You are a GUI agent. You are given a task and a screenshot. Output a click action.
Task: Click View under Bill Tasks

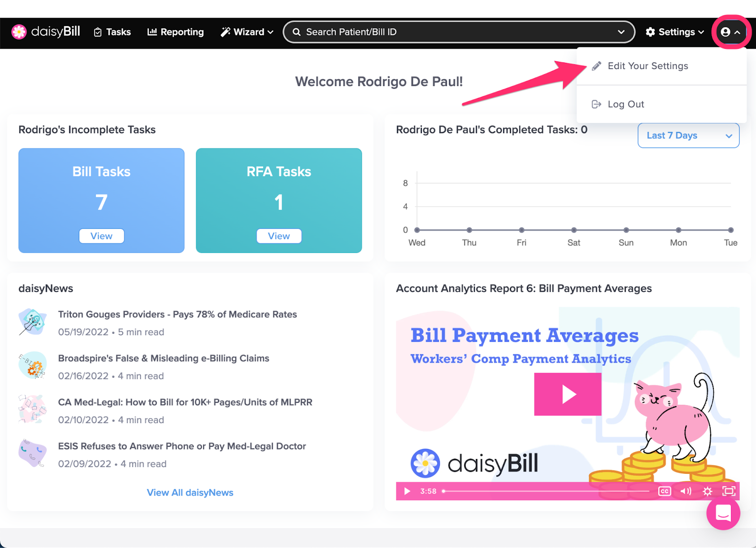[x=101, y=235]
